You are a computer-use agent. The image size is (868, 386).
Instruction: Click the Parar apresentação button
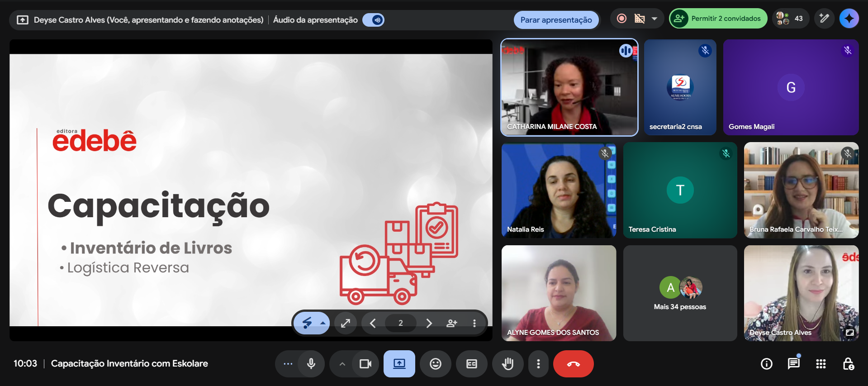point(556,20)
